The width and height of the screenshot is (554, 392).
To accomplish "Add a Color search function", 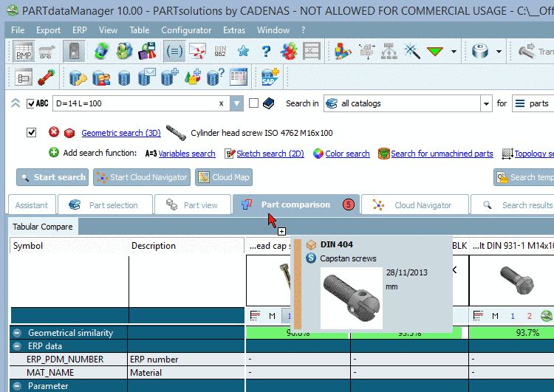I will coord(347,154).
